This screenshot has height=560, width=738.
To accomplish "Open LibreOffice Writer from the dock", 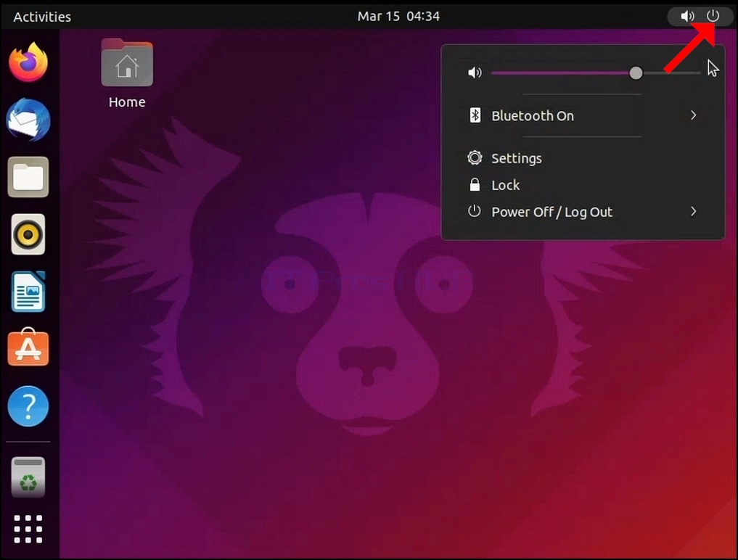I will [x=28, y=292].
